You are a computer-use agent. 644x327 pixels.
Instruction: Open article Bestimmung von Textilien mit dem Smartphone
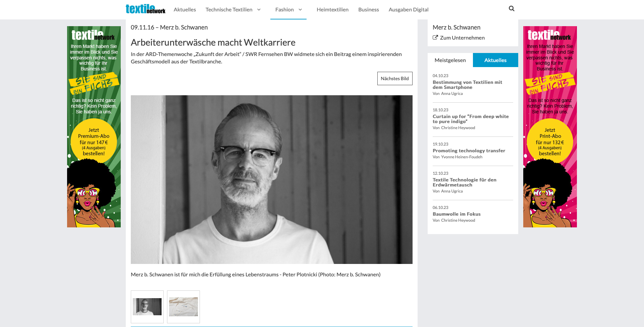(x=467, y=85)
